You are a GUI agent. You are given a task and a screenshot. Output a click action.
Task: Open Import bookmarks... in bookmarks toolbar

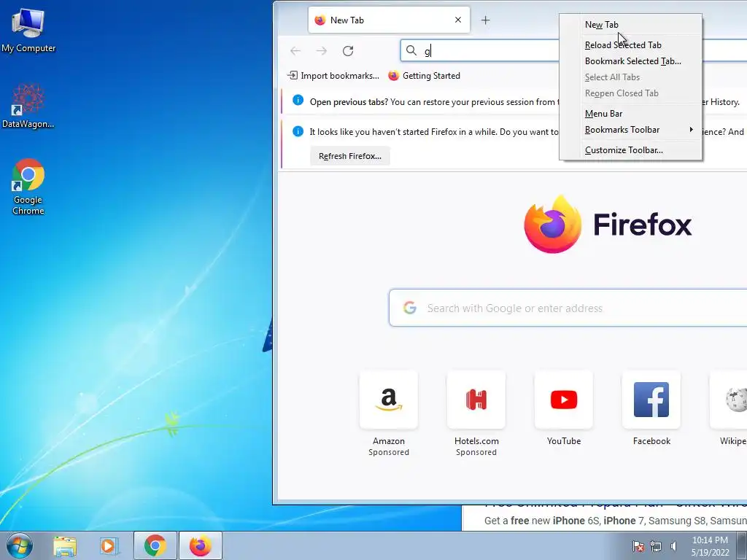click(x=333, y=76)
